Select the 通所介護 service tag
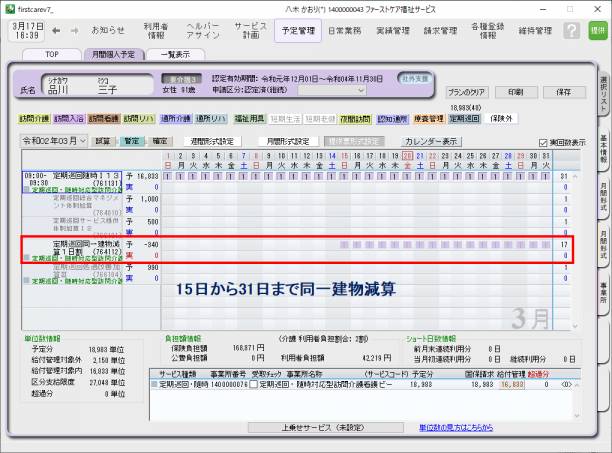This screenshot has width=612, height=453. pos(174,118)
